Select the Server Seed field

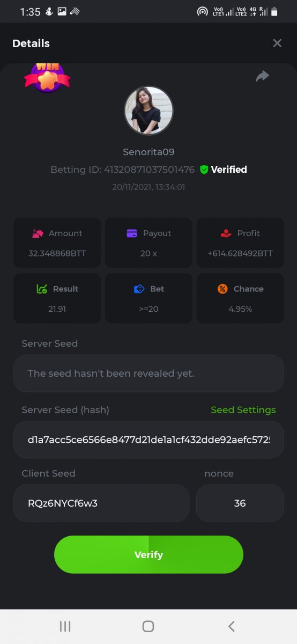coord(148,373)
